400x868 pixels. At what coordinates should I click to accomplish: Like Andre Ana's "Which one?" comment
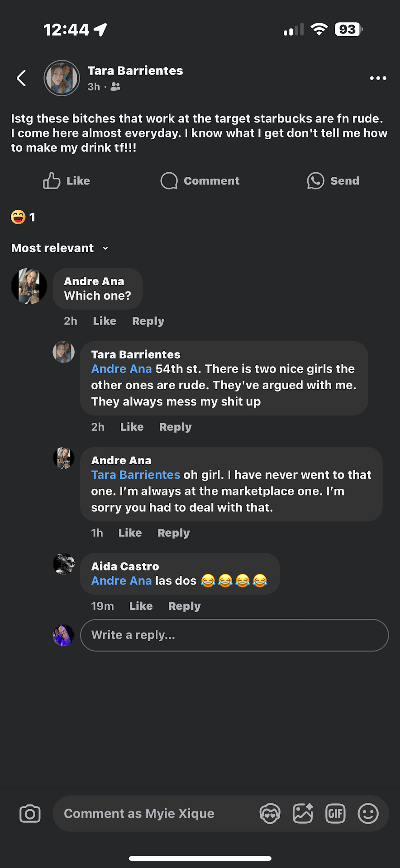[105, 321]
